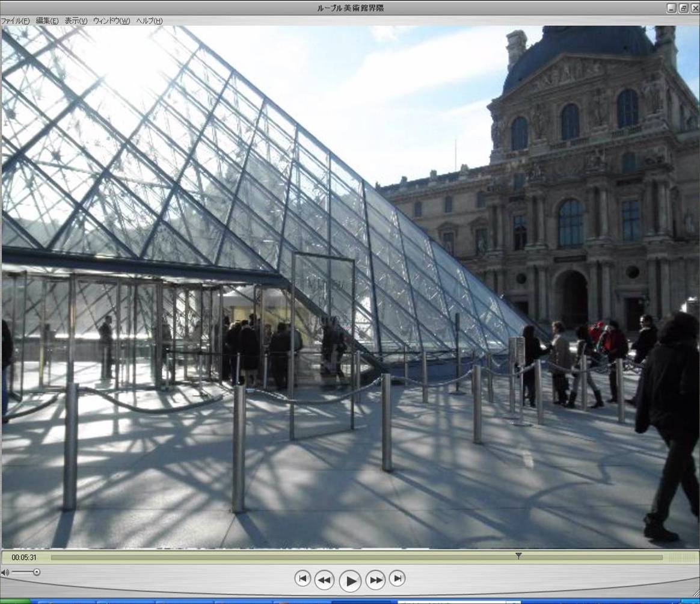
Task: Open the 表示 (View) menu
Action: click(76, 21)
